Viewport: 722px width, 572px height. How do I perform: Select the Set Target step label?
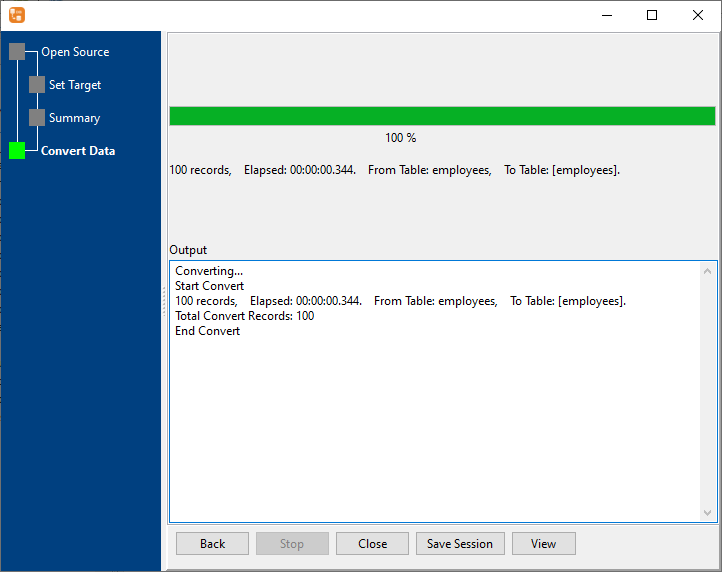tap(75, 85)
